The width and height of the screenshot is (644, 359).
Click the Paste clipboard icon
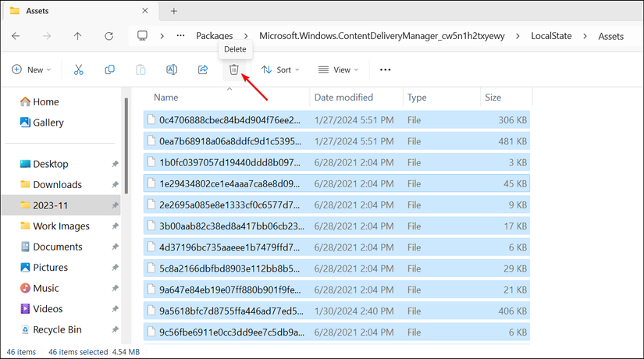pos(141,69)
